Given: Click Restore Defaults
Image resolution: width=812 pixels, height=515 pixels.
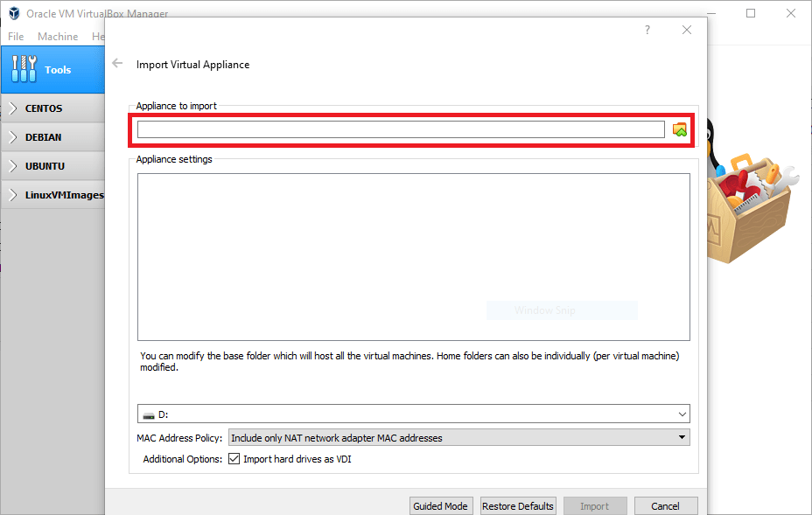Looking at the screenshot, I should coord(517,505).
